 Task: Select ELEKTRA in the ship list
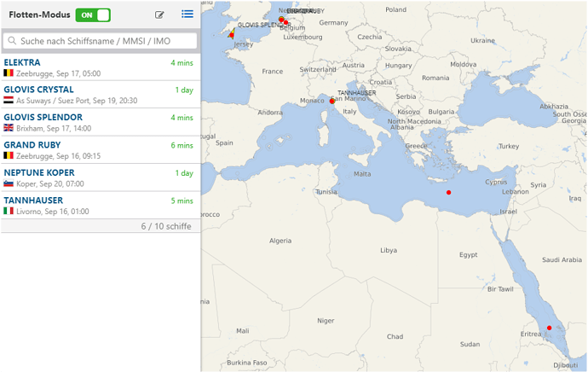click(22, 62)
